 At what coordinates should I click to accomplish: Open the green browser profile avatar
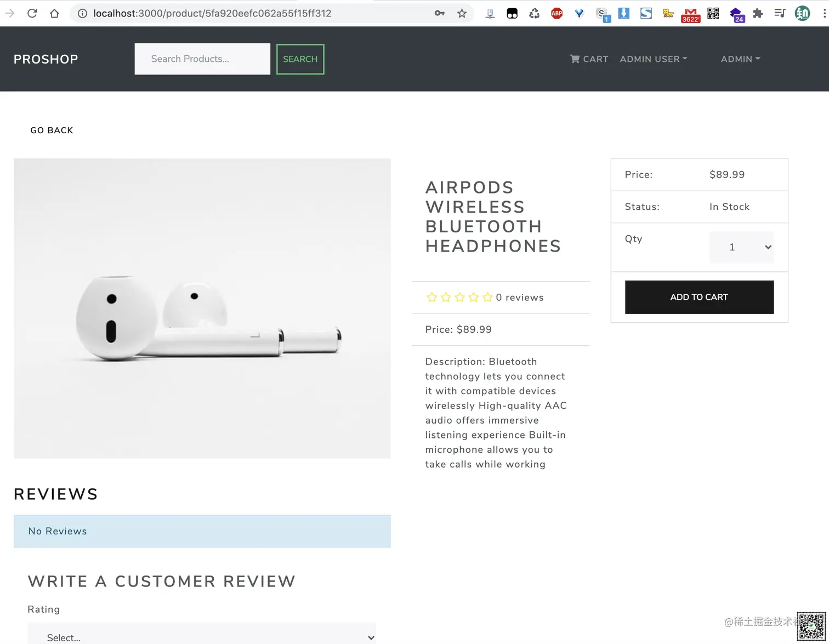tap(802, 13)
